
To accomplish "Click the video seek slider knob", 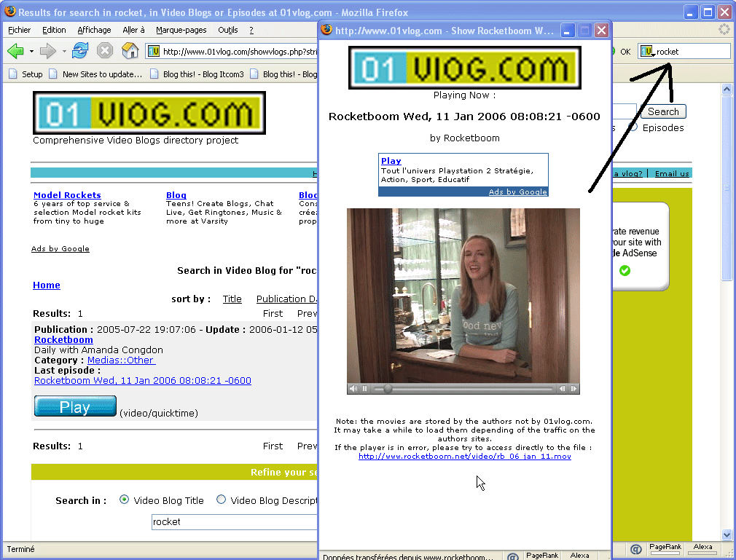I will [388, 388].
